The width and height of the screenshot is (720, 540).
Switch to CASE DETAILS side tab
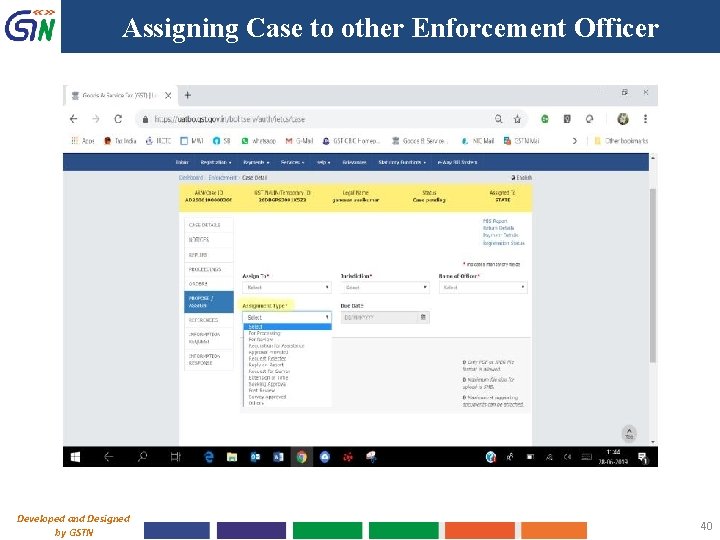208,225
